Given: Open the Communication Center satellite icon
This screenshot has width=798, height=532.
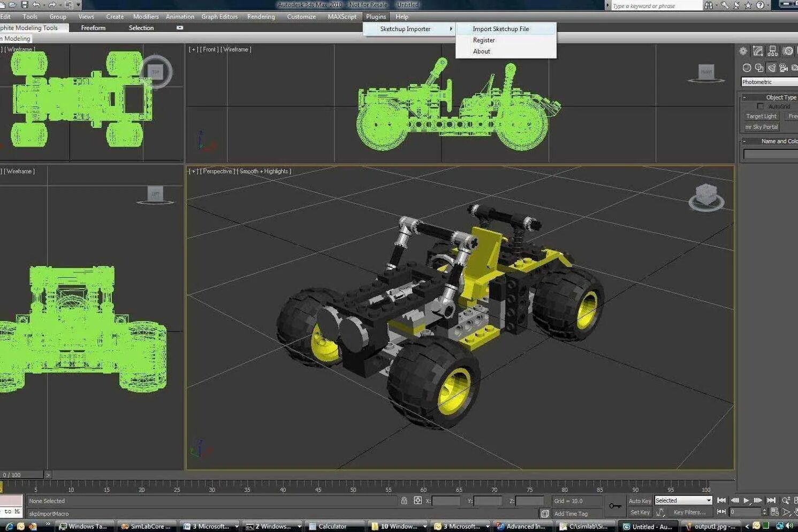Looking at the screenshot, I should (x=737, y=5).
